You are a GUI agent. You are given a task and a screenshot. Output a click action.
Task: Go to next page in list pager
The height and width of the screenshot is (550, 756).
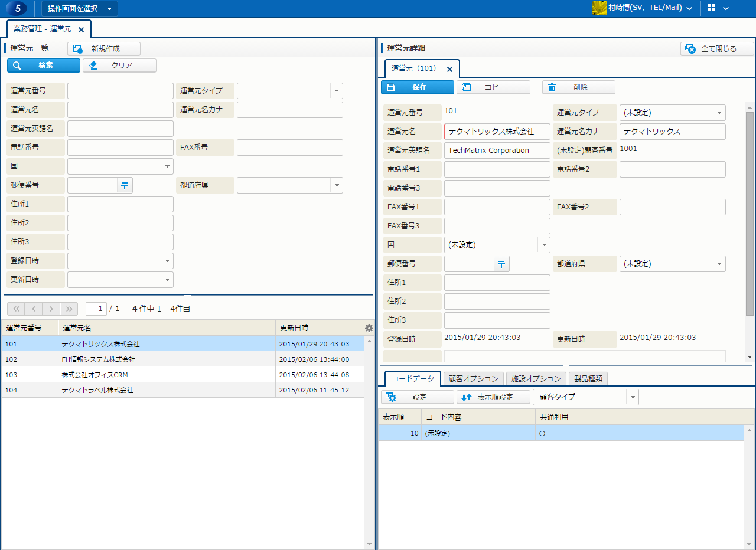pos(51,309)
